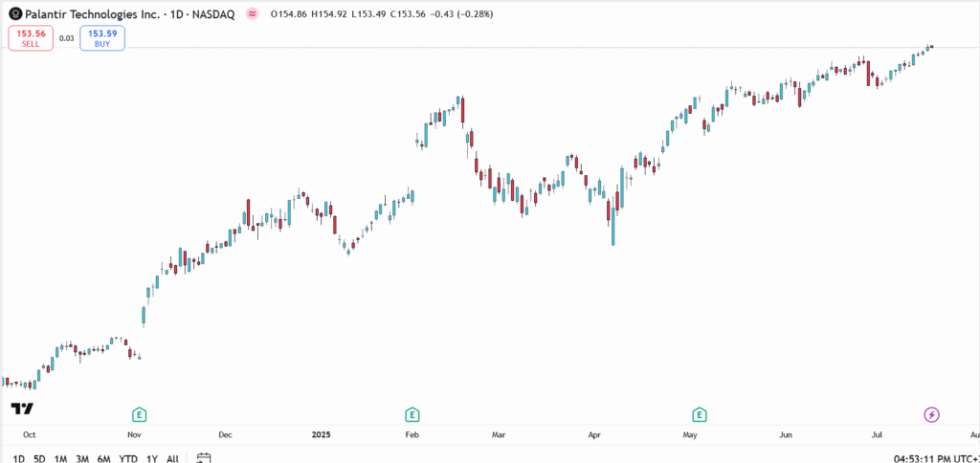
Task: Click the pink market status indicator icon
Action: tap(252, 14)
